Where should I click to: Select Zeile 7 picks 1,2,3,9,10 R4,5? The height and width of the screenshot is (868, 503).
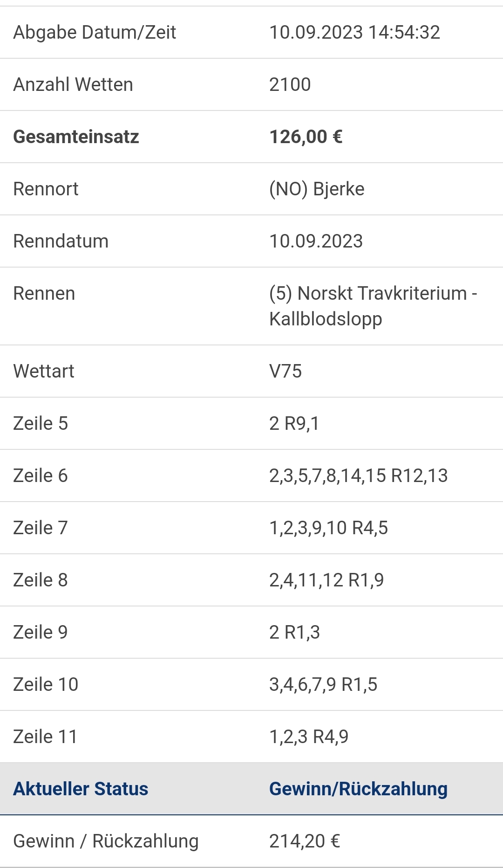coord(328,528)
